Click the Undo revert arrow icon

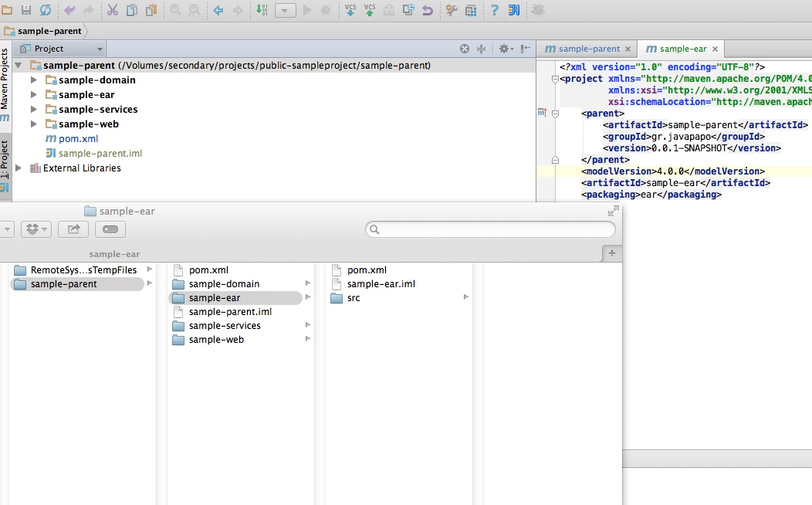[x=428, y=10]
